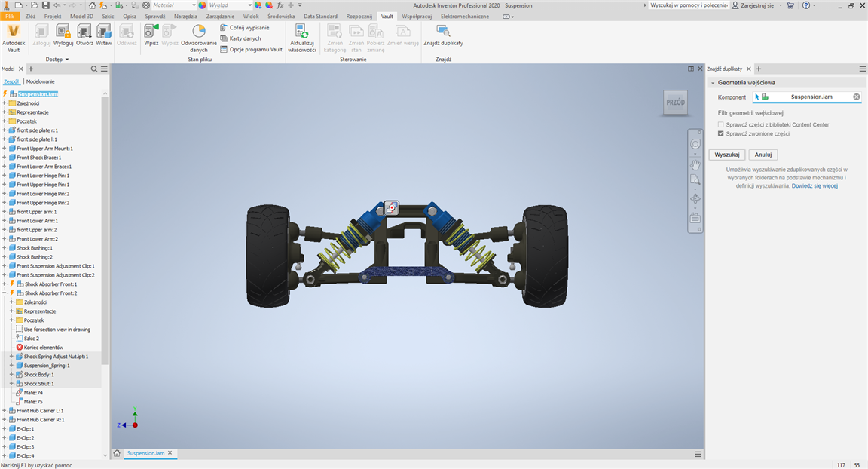Screen dimensions: 868x469
Task: Select Shock Spring Adjust Nut.ipt:1 in tree
Action: point(56,357)
